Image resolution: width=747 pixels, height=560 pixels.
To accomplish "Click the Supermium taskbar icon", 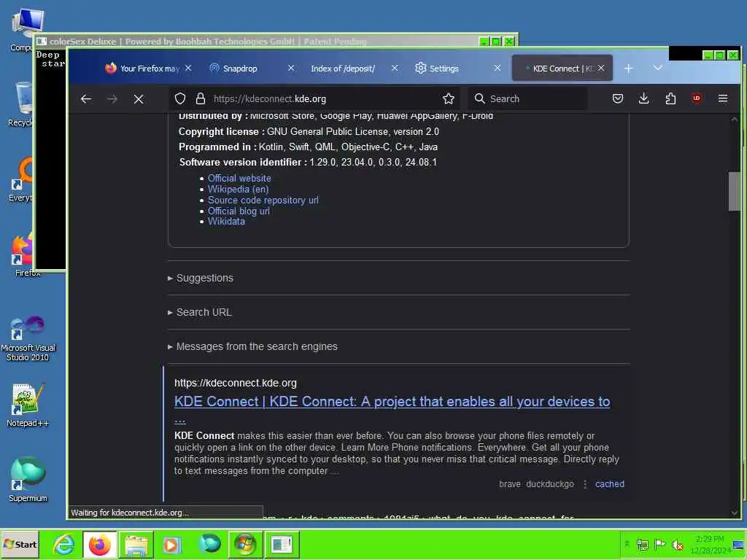I will [209, 544].
